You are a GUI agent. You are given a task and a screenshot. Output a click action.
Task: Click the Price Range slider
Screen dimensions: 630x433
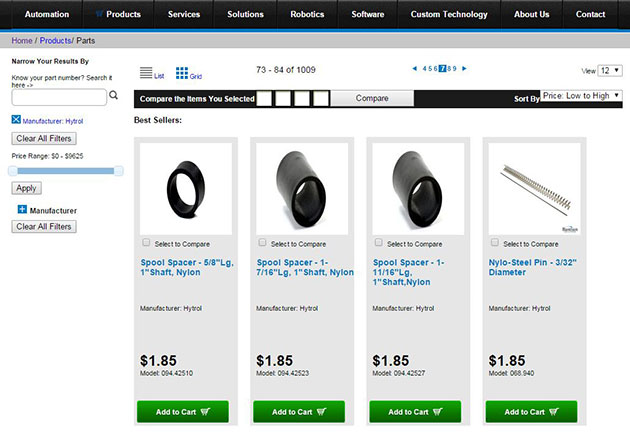point(65,171)
